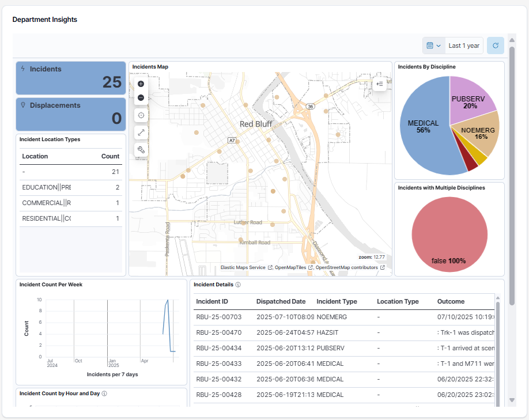Click the map's crosshair set-view icon
This screenshot has width=529, height=420.
tap(141, 115)
